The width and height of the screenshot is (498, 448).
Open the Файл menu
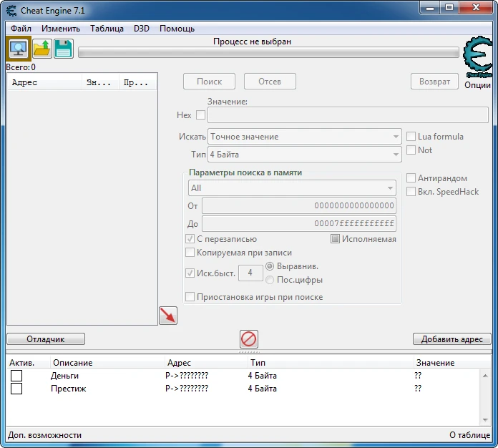[x=21, y=29]
